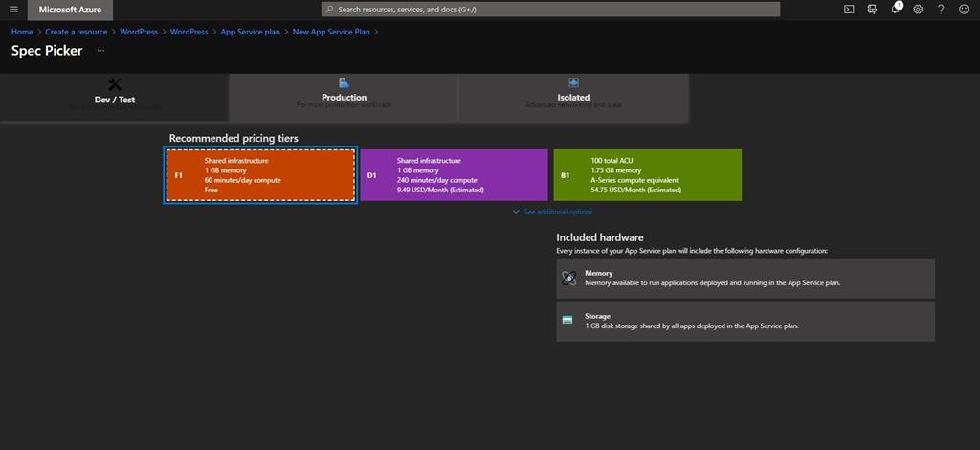
Task: Focus the search resources input field
Action: tap(550, 10)
